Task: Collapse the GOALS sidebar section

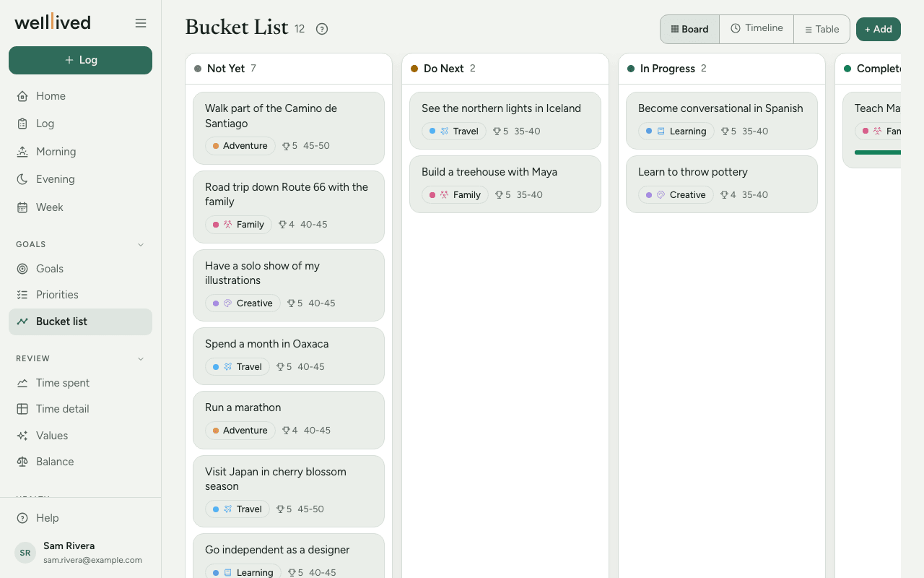Action: coord(141,244)
